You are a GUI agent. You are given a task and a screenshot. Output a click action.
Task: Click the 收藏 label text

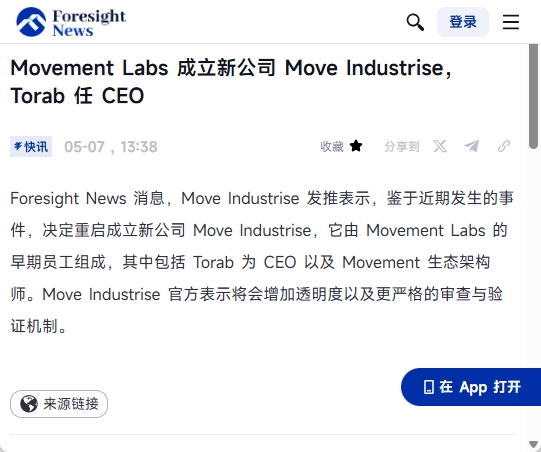332,147
